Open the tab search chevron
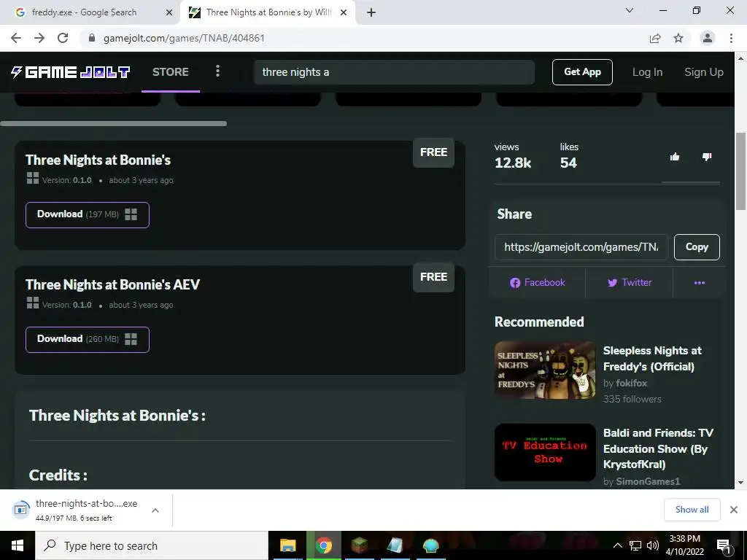The image size is (747, 560). pos(630,10)
